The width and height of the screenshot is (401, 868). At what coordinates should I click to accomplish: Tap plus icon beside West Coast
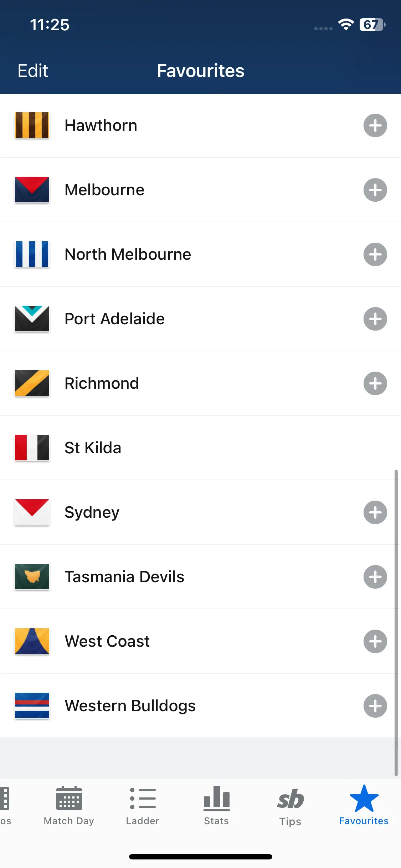click(375, 641)
